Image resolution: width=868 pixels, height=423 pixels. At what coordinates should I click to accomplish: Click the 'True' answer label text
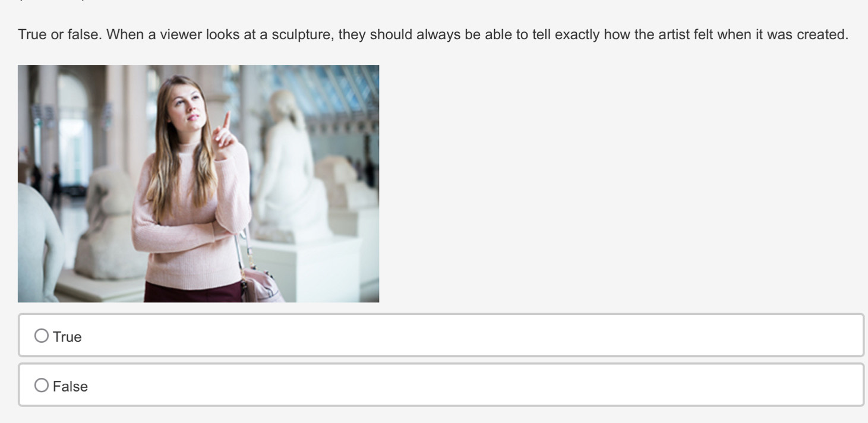click(x=67, y=337)
